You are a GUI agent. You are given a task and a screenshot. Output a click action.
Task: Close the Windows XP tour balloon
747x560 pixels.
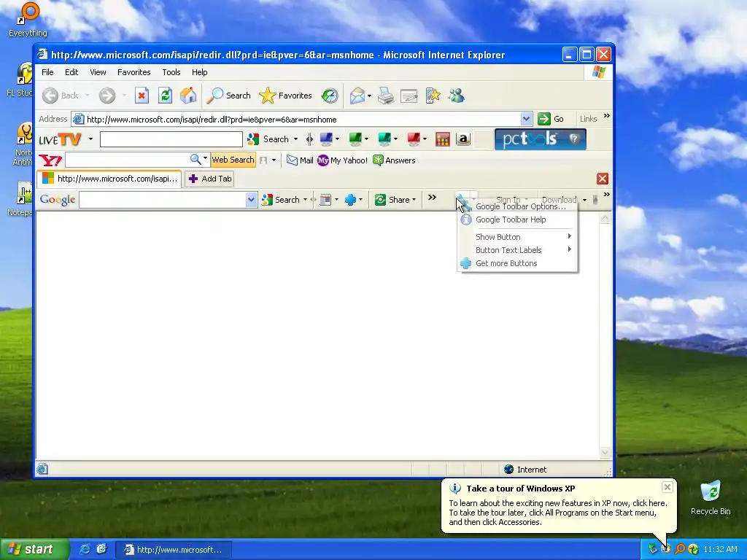[667, 486]
